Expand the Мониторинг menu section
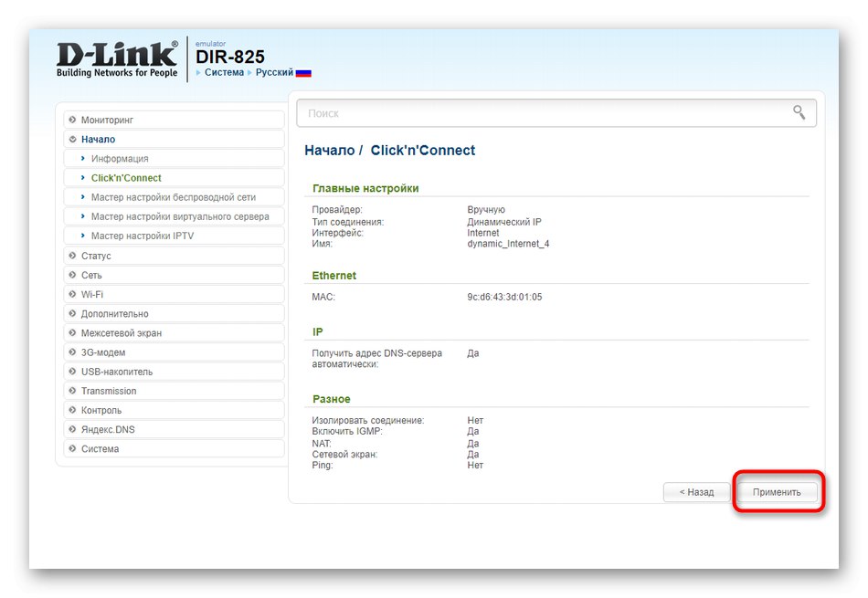The width and height of the screenshot is (868, 598). pos(174,120)
